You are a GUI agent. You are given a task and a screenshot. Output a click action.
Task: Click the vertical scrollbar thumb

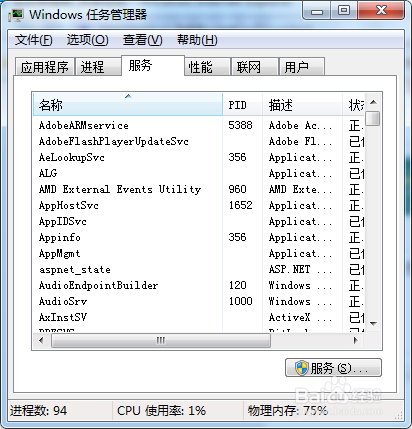tap(373, 119)
